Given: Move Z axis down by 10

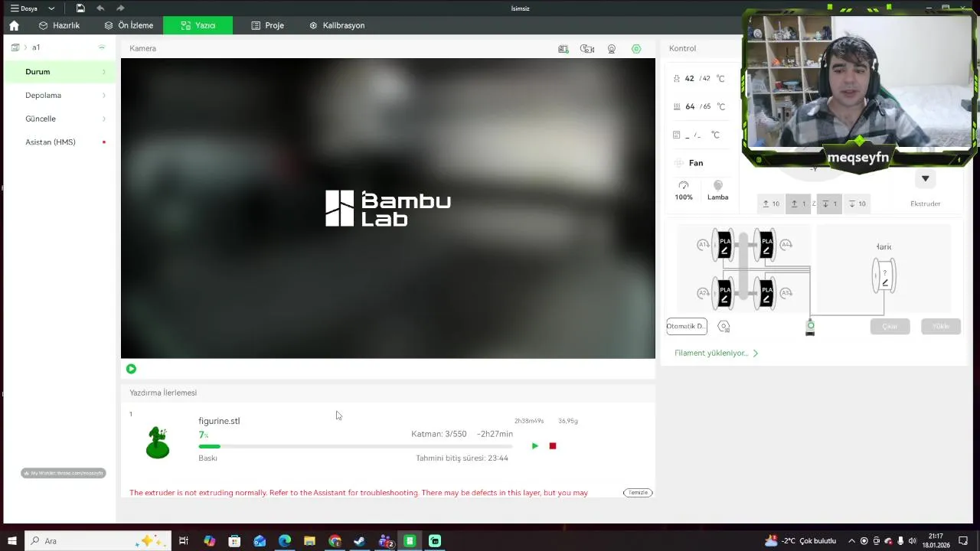Looking at the screenshot, I should 857,204.
